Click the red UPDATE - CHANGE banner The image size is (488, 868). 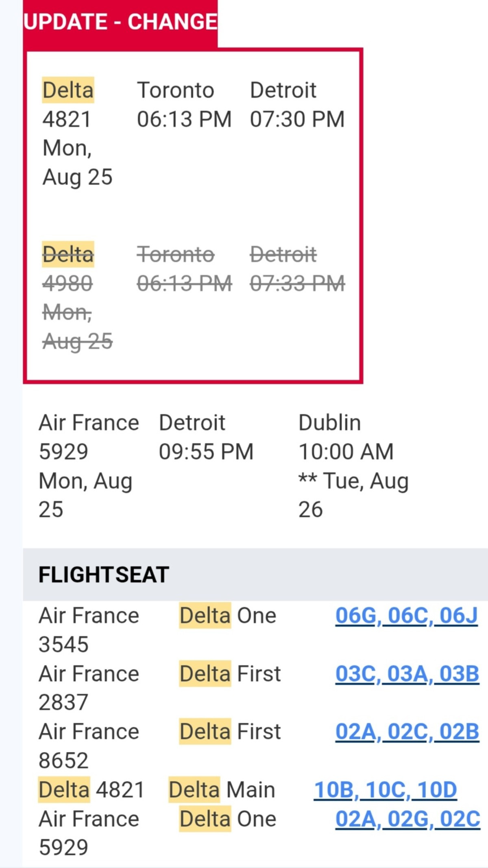[120, 22]
